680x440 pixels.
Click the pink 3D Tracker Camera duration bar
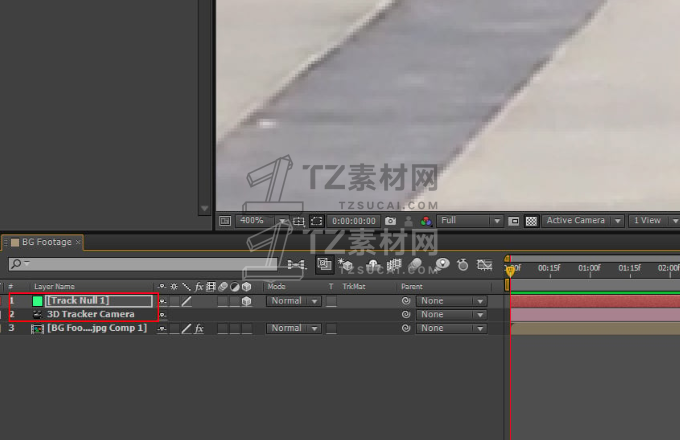coord(595,315)
